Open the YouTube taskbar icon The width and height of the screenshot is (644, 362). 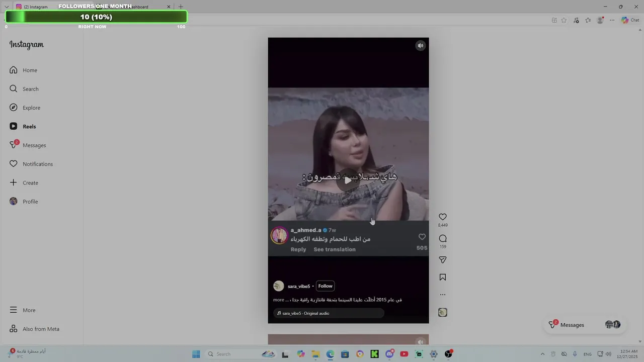point(404,354)
